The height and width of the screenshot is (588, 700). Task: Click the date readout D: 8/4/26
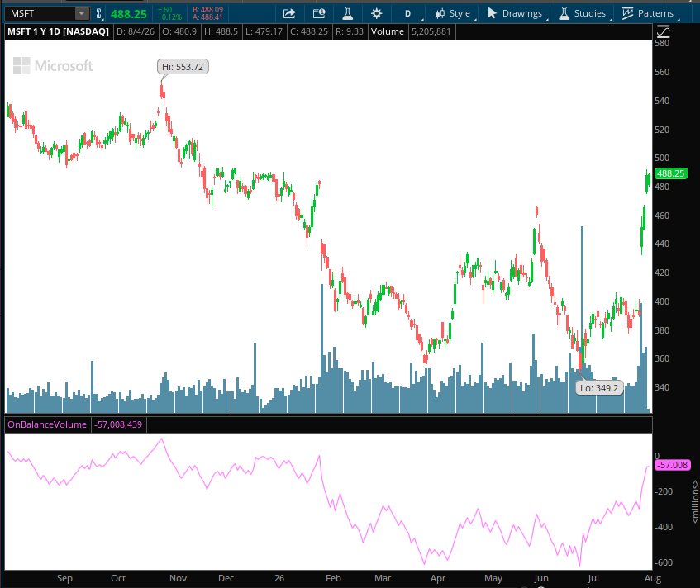pyautogui.click(x=136, y=31)
